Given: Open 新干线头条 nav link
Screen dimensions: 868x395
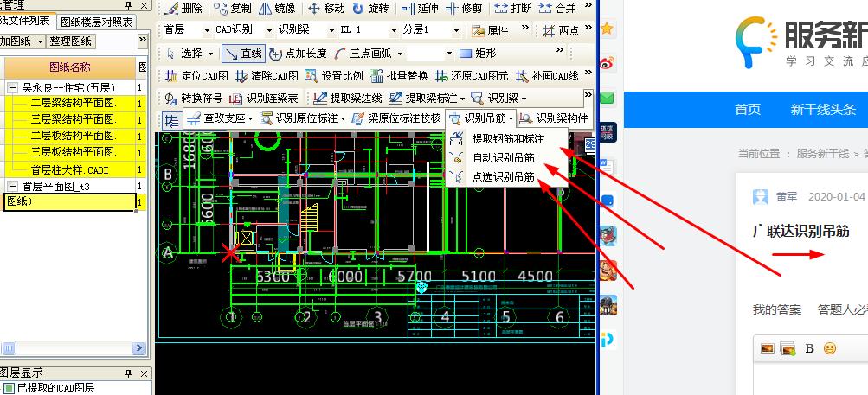Looking at the screenshot, I should click(823, 110).
